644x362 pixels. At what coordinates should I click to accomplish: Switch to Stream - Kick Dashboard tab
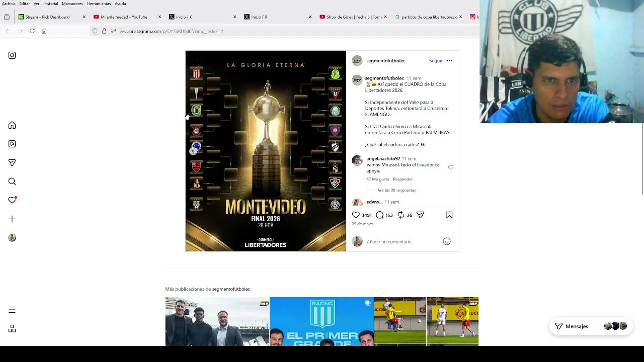point(52,17)
